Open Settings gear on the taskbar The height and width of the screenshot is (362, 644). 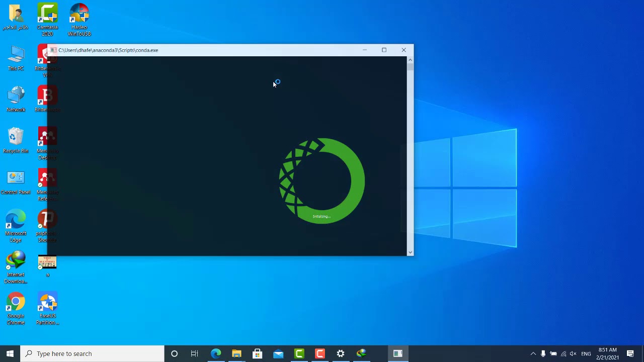pyautogui.click(x=341, y=353)
